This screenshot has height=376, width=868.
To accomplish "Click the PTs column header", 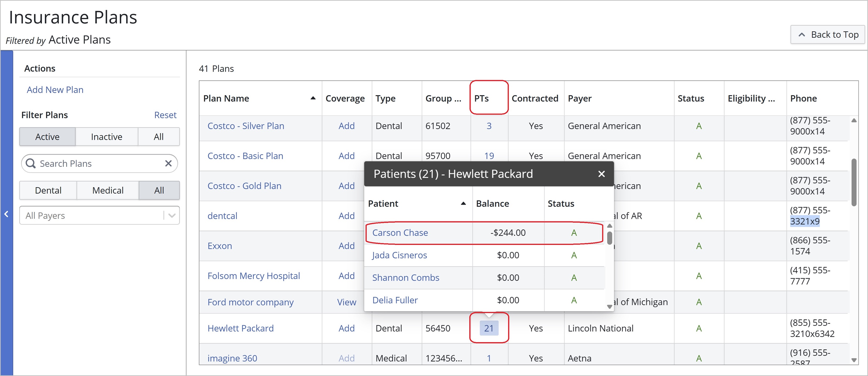I will pyautogui.click(x=481, y=98).
